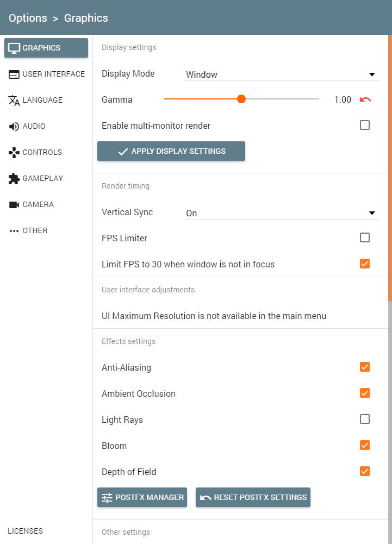Click the three-dot Other icon
The height and width of the screenshot is (544, 392).
[x=14, y=231]
